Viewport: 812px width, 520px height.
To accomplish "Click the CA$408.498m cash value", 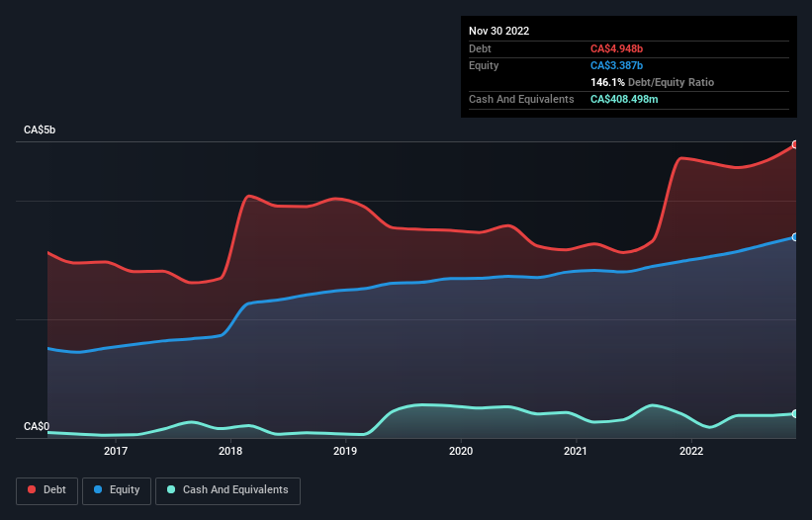I will click(624, 99).
